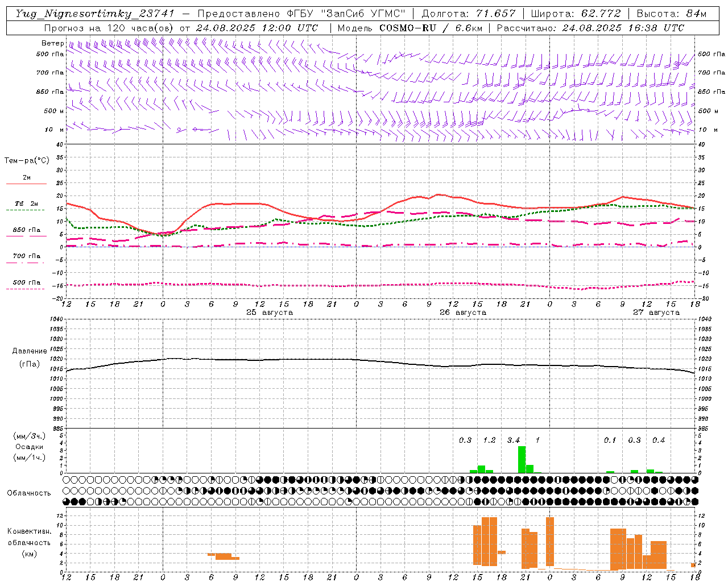Click the computed time Рассчитано: 24.08.2025 16:38 UTC
Image resolution: width=728 pixels, height=582 pixels.
click(590, 28)
